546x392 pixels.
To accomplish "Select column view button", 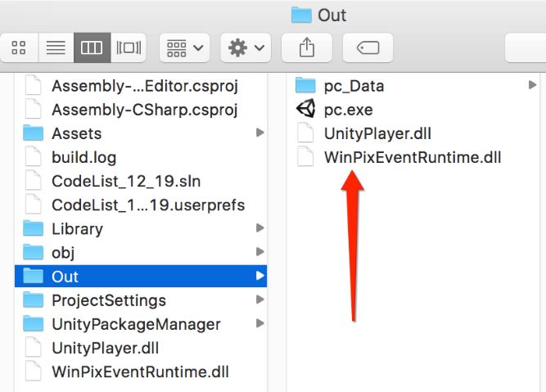I will tap(91, 48).
